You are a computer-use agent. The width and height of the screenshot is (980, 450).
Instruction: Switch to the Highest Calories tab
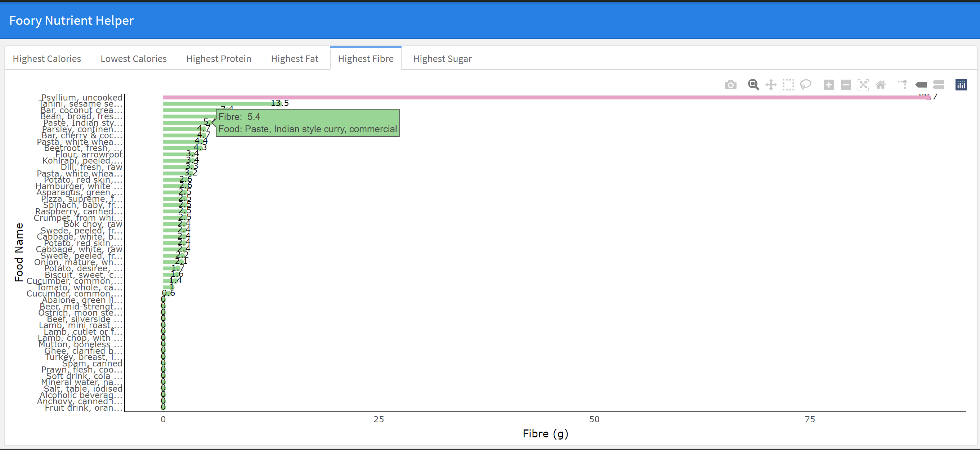[x=47, y=59]
